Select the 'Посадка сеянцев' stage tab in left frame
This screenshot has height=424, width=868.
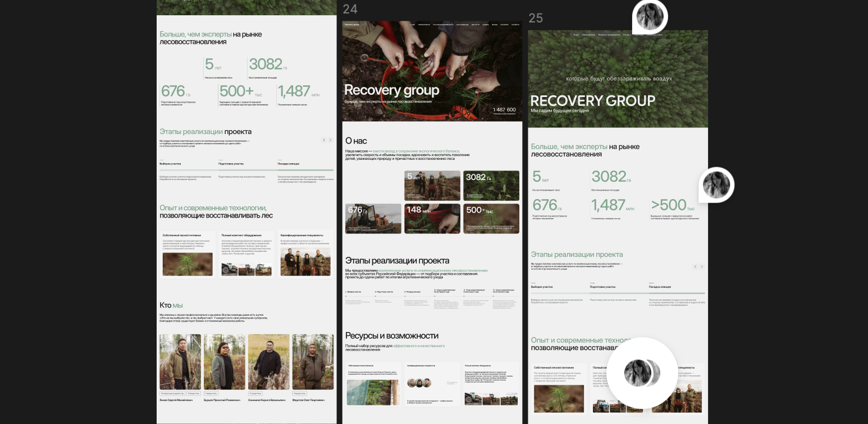[289, 164]
